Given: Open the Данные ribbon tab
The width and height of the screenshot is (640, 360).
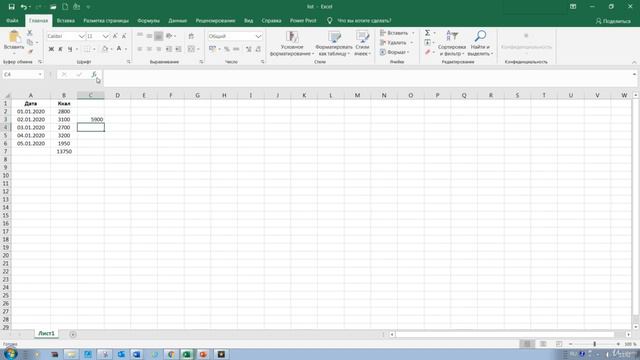Looking at the screenshot, I should click(x=178, y=20).
